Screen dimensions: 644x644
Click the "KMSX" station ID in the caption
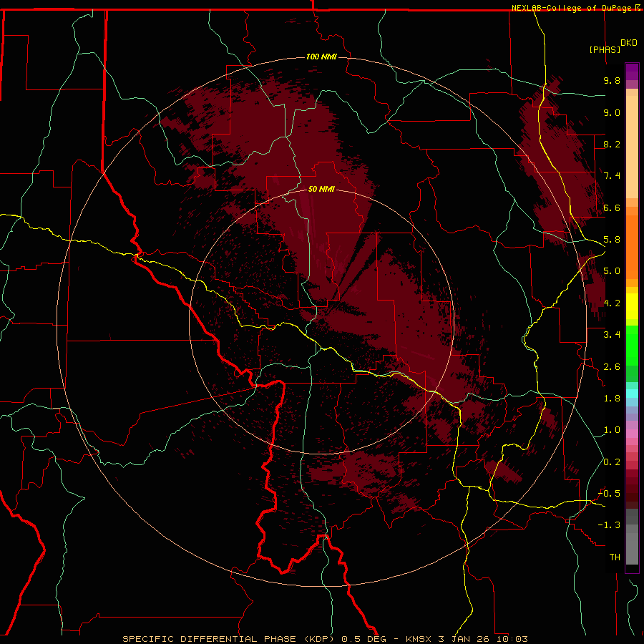[x=419, y=639]
